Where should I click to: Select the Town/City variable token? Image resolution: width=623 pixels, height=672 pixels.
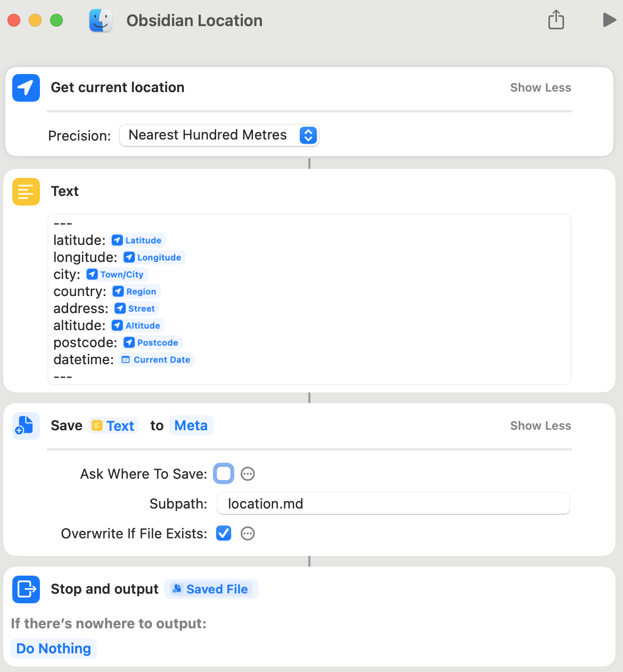pyautogui.click(x=116, y=274)
